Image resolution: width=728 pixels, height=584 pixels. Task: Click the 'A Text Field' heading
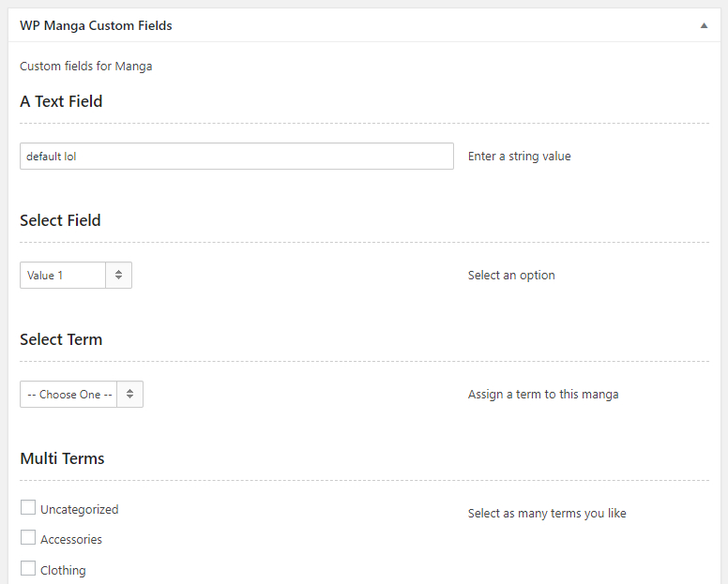[x=61, y=101]
